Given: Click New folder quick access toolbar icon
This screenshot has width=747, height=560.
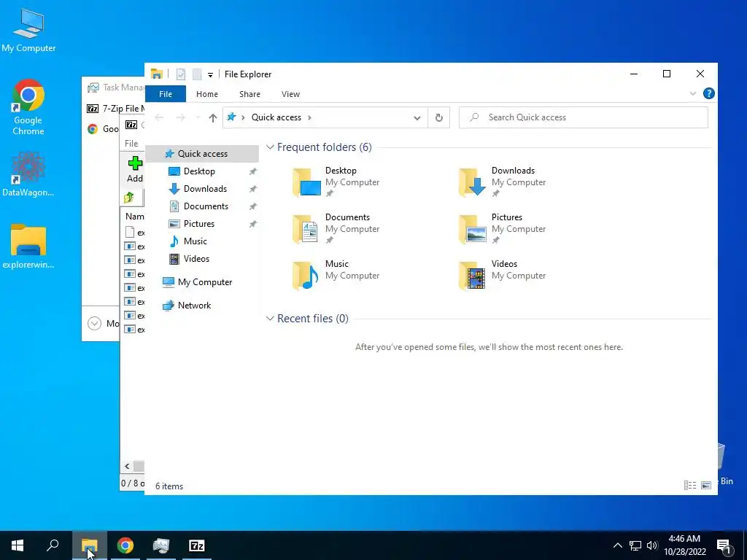Looking at the screenshot, I should pyautogui.click(x=197, y=74).
